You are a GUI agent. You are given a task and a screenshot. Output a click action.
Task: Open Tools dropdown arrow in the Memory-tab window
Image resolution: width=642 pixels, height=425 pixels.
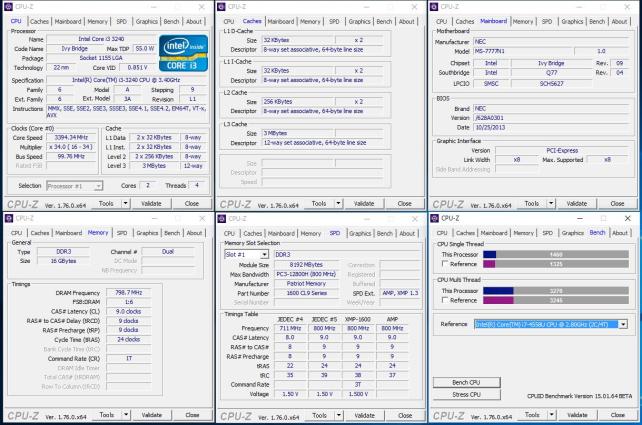pos(126,415)
